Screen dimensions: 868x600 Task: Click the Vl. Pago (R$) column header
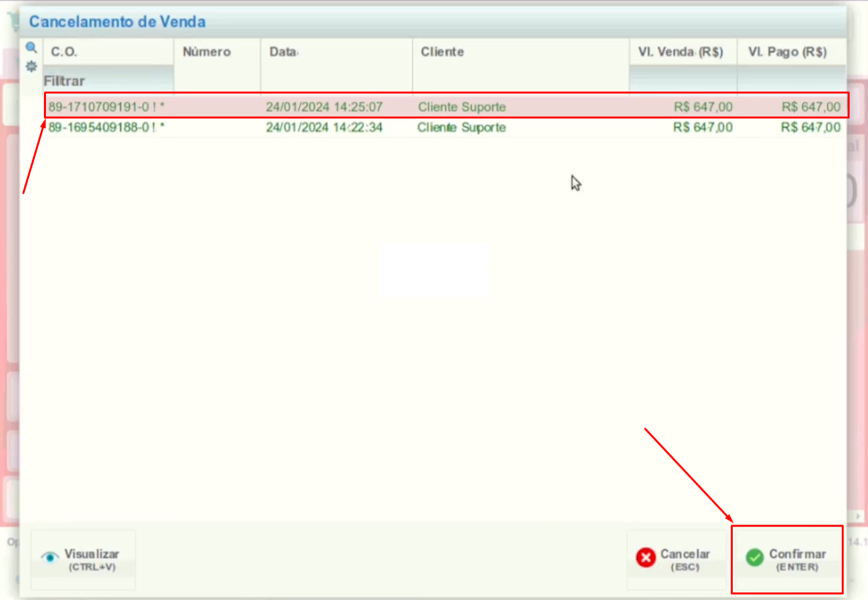(x=787, y=52)
